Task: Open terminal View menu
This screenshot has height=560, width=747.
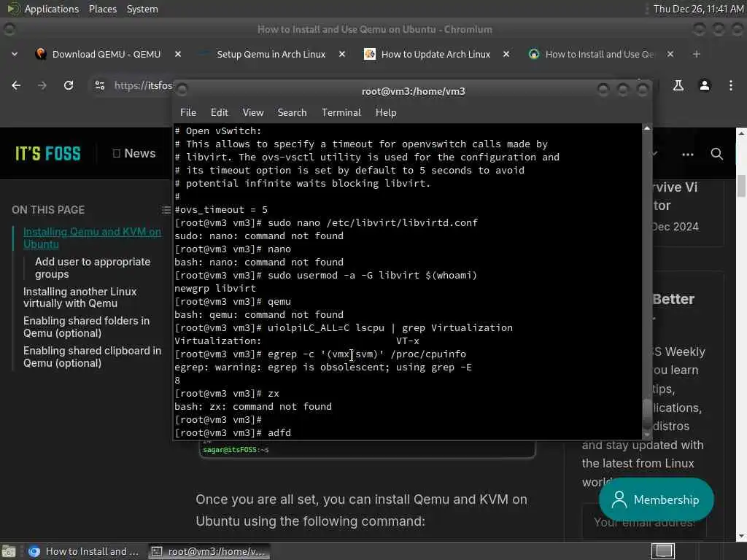Action: tap(253, 112)
